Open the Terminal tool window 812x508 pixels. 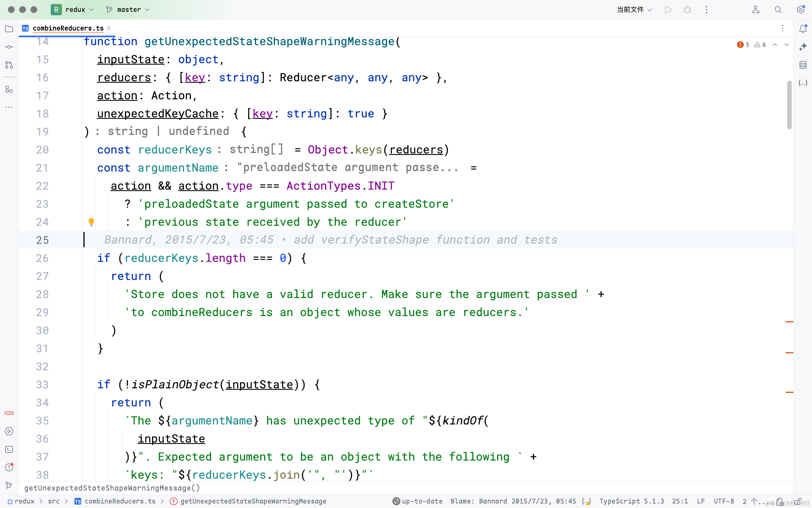(9, 449)
